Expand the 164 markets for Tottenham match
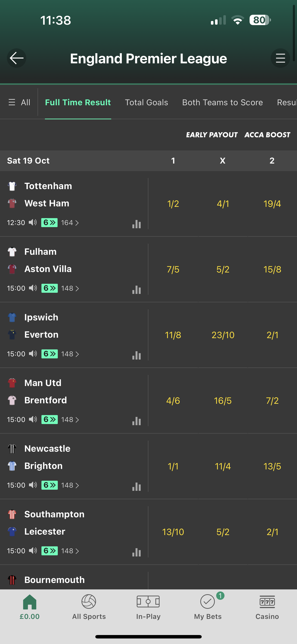The height and width of the screenshot is (644, 297). click(70, 222)
